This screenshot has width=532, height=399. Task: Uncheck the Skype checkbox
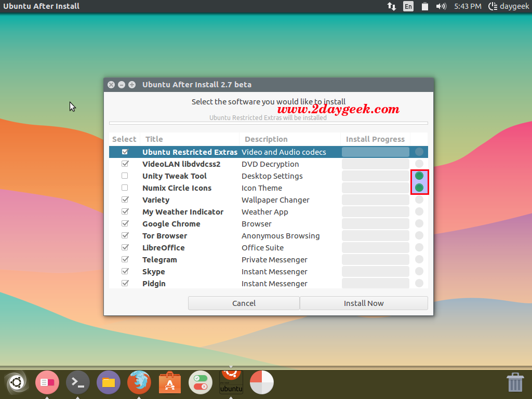click(x=125, y=271)
